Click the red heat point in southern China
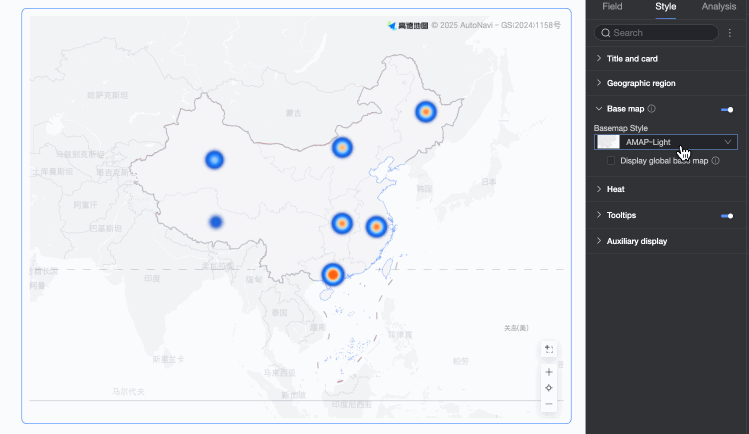The height and width of the screenshot is (434, 749). click(x=333, y=275)
